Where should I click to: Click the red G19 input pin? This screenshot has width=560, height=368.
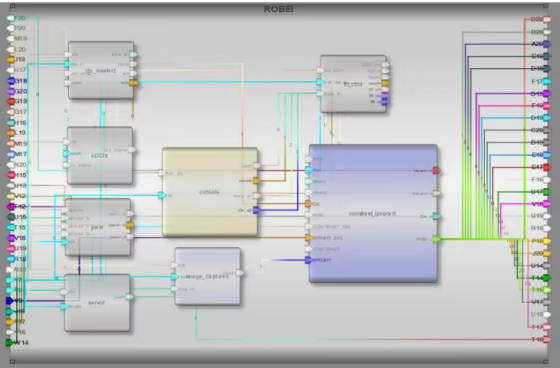[11, 101]
